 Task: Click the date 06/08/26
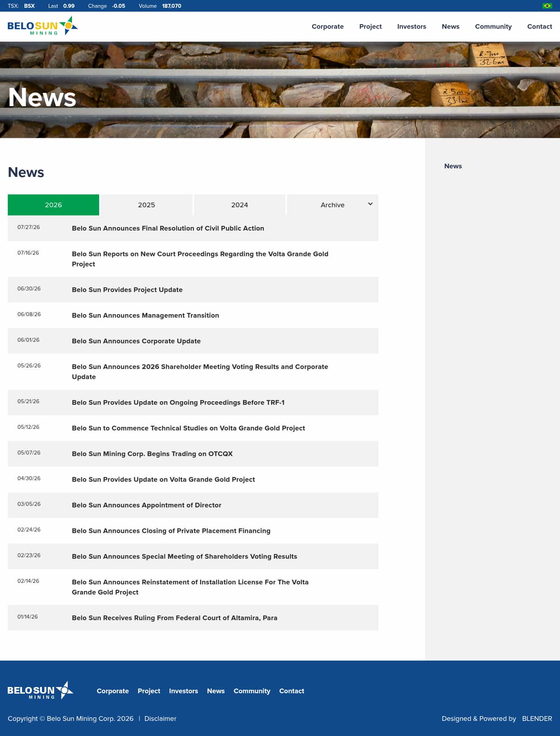29,314
